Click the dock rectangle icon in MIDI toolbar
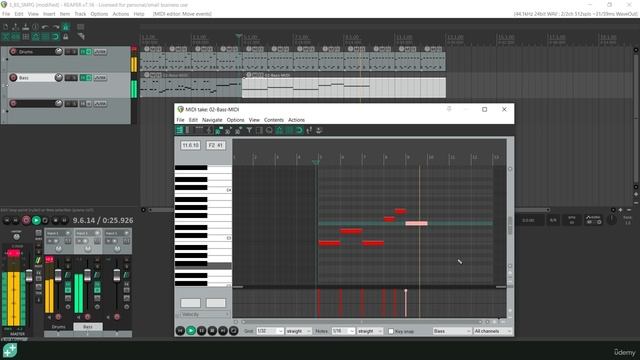This screenshot has height=360, width=640. coord(259,130)
